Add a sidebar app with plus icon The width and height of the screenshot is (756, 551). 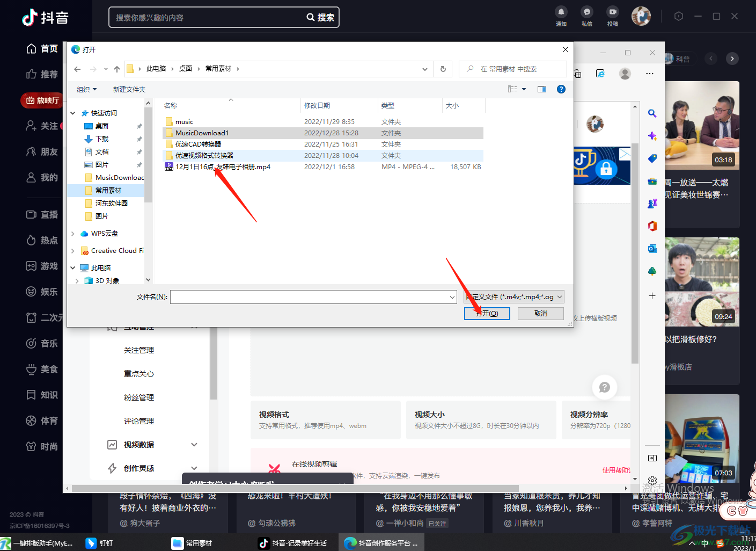click(x=652, y=296)
